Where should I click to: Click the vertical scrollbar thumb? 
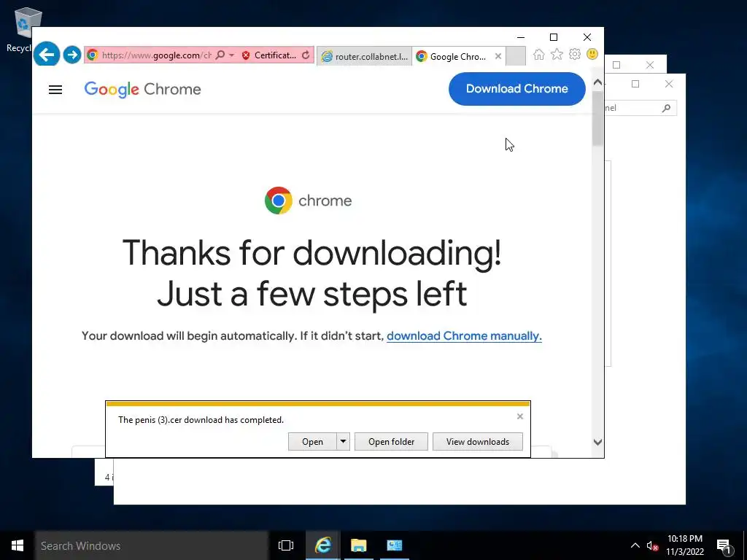(597, 118)
